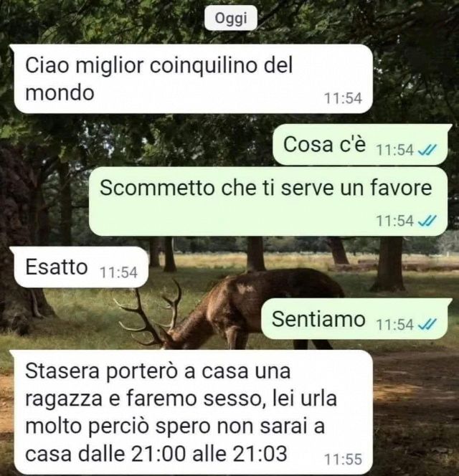Select the 'Cosa c'è' message bubble
Viewport: 459px width, 476px height.
(360, 145)
